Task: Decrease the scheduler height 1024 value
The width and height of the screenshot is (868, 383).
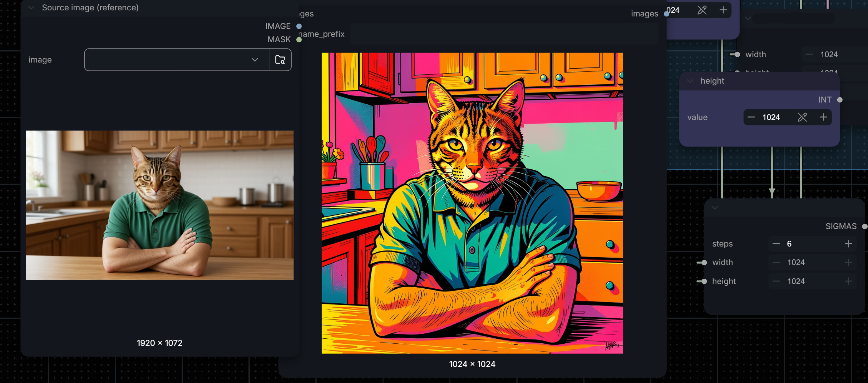Action: coord(776,282)
